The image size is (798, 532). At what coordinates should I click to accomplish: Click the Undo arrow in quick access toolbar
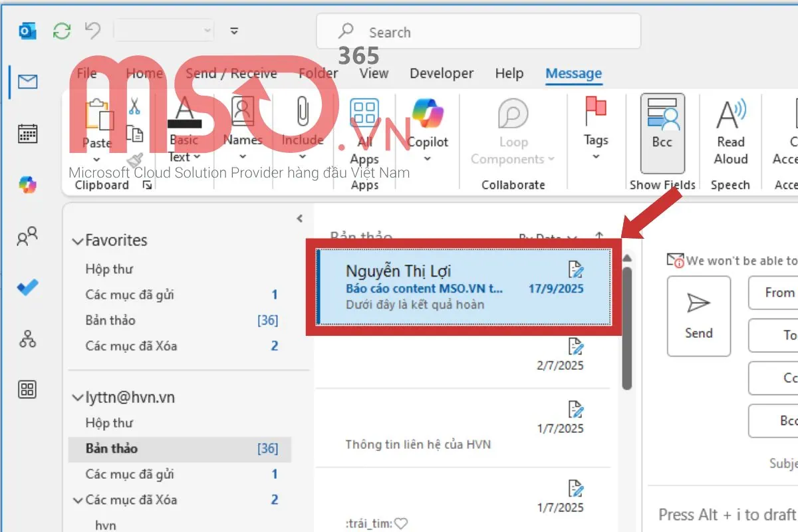click(92, 31)
